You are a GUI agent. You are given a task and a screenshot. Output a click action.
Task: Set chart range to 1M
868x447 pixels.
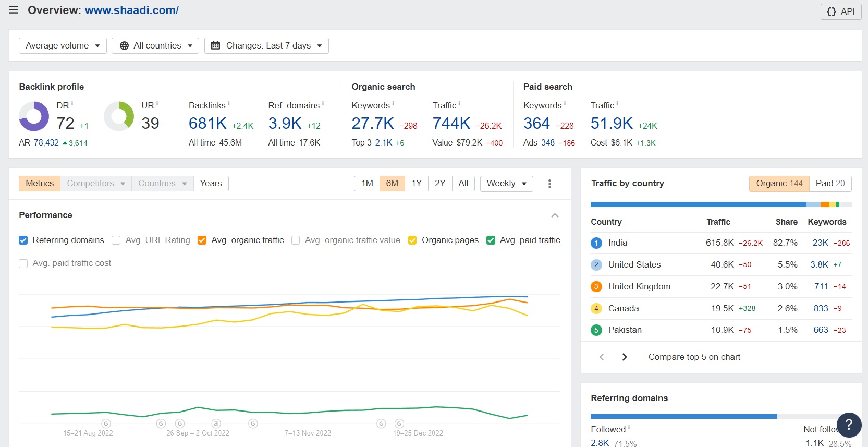(x=367, y=183)
